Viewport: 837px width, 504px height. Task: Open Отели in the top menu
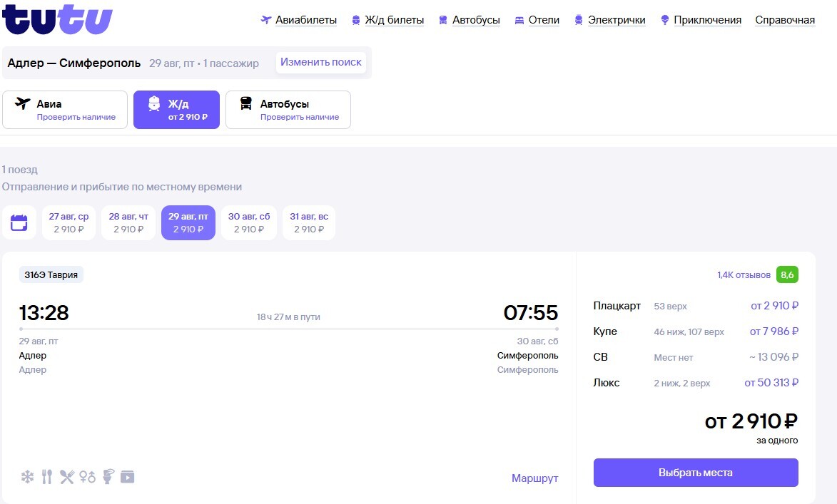537,20
